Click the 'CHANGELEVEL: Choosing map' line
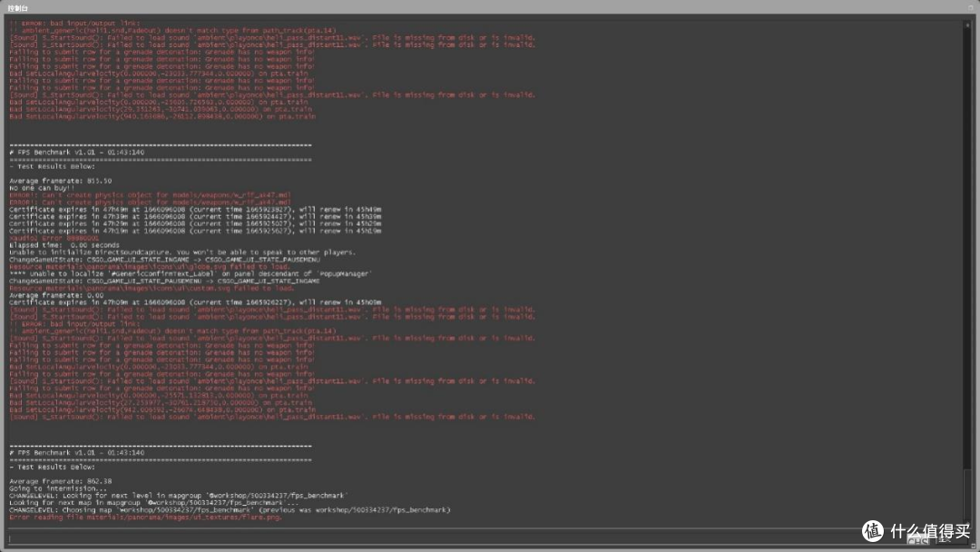 230,510
